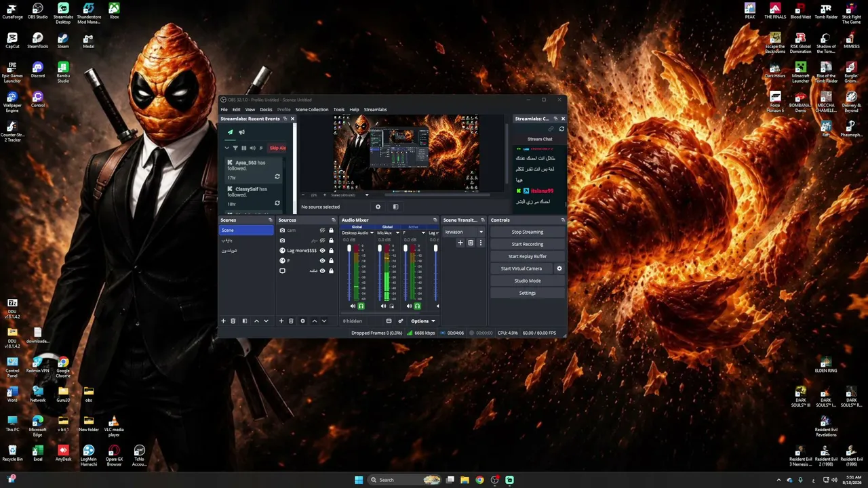Open the Edit menu
The height and width of the screenshot is (488, 868).
pos(236,110)
